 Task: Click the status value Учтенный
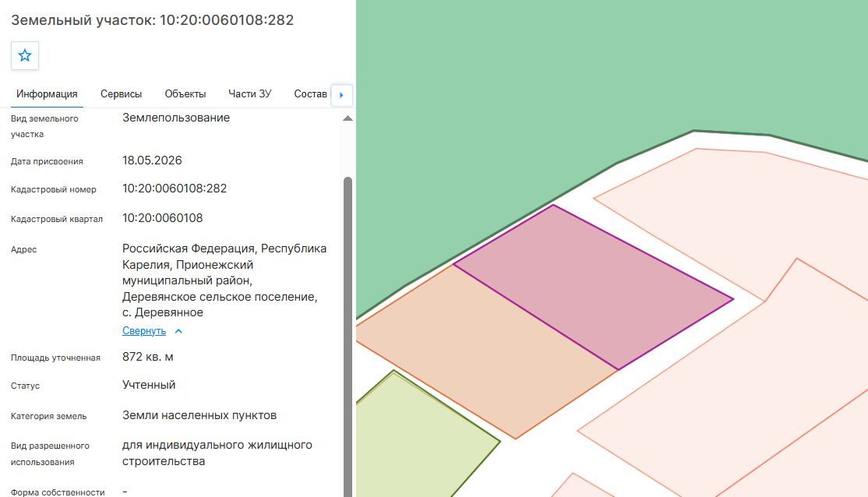149,385
